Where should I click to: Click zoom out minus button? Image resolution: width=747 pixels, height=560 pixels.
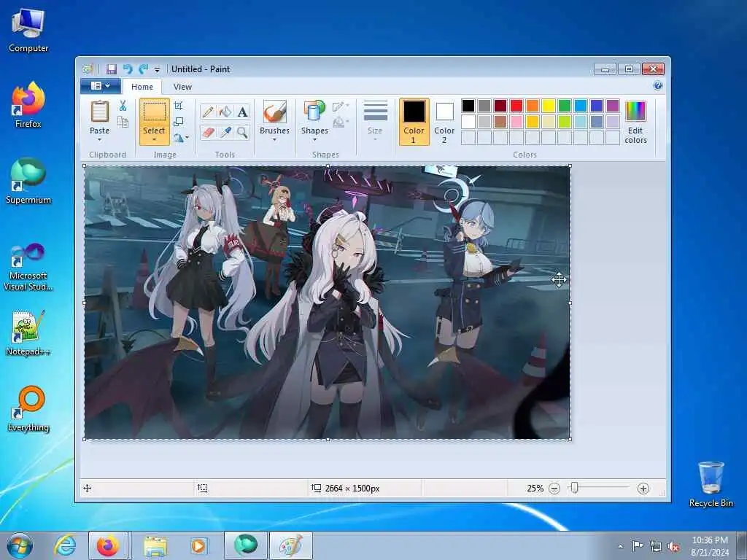554,489
